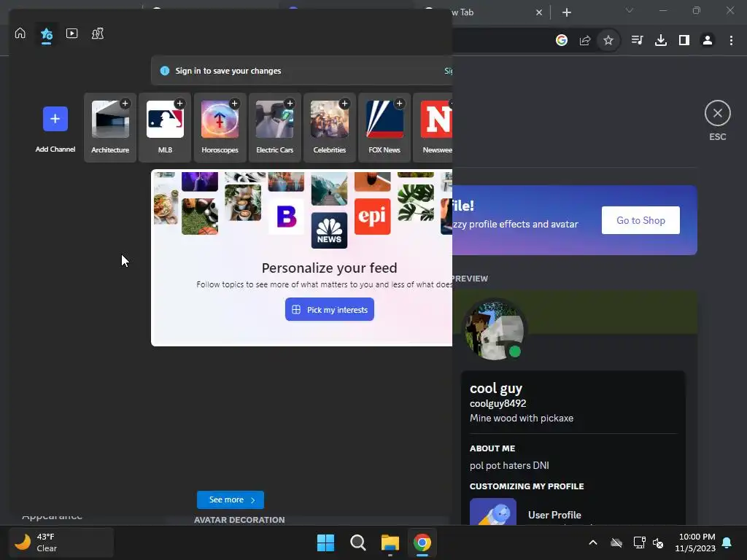Open a new Chrome tab with plus
The image size is (747, 560).
(566, 12)
